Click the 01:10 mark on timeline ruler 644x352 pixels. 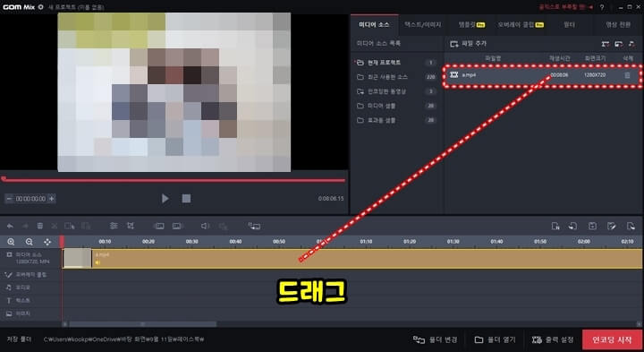point(366,241)
